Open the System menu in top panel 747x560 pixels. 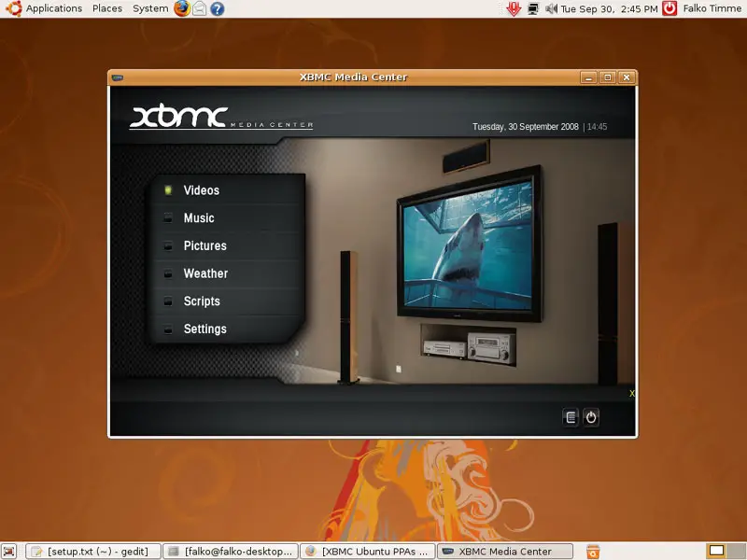point(150,8)
